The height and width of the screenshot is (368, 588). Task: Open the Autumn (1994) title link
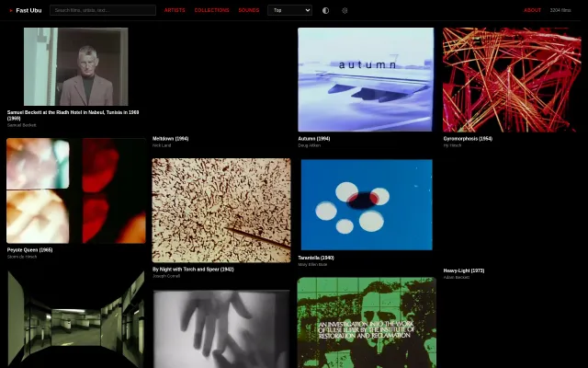(x=314, y=139)
